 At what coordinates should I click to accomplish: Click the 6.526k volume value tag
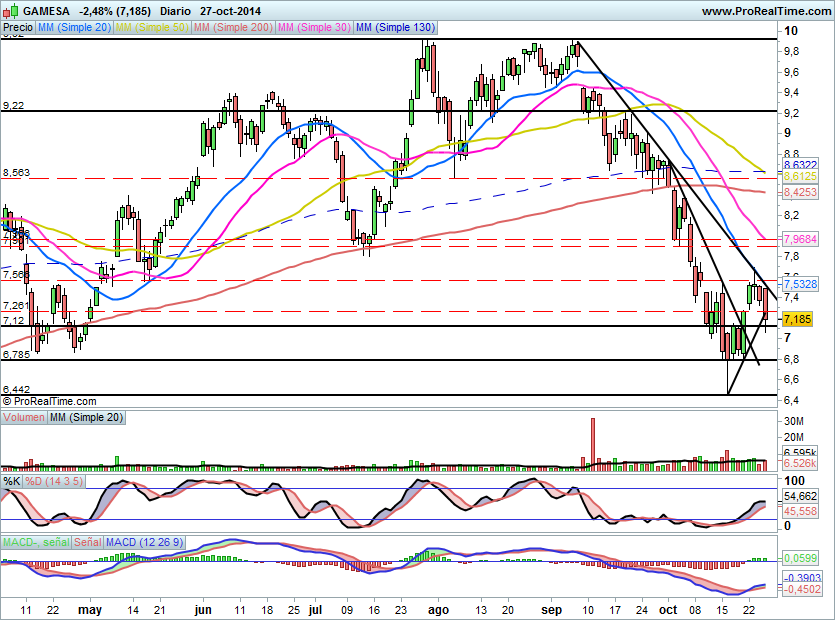800,463
